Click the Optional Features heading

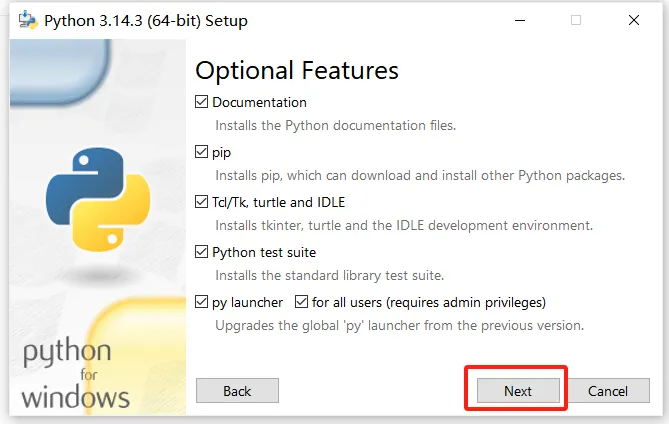297,70
